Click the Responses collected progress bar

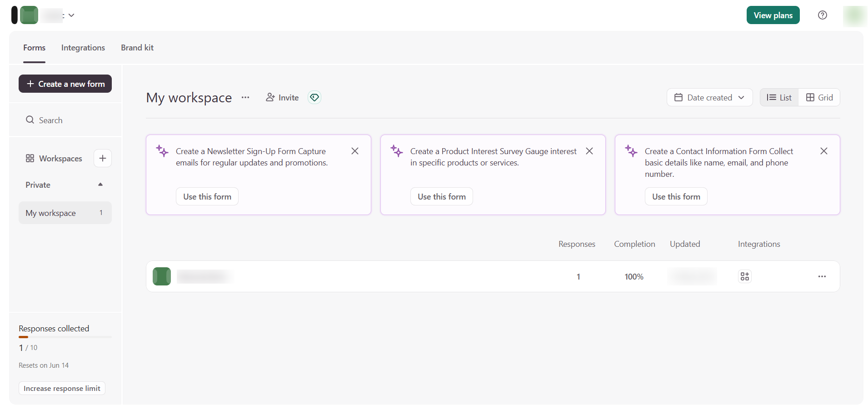[65, 337]
